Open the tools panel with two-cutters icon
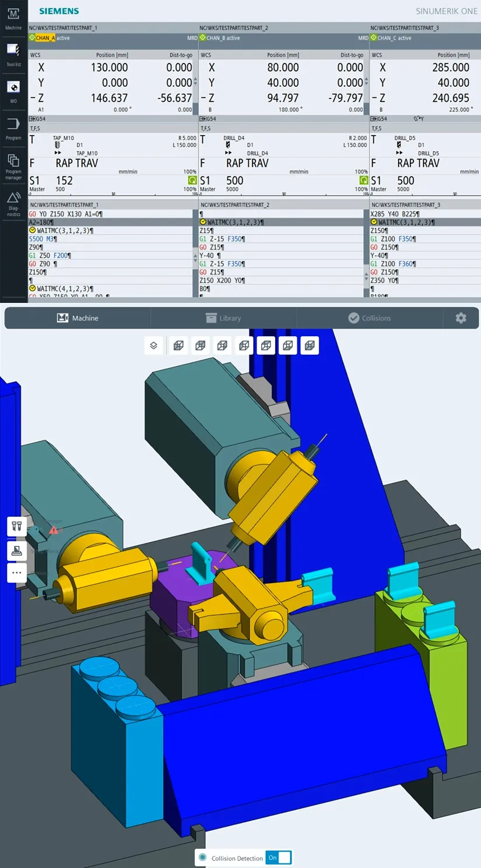481x868 pixels. pyautogui.click(x=17, y=526)
